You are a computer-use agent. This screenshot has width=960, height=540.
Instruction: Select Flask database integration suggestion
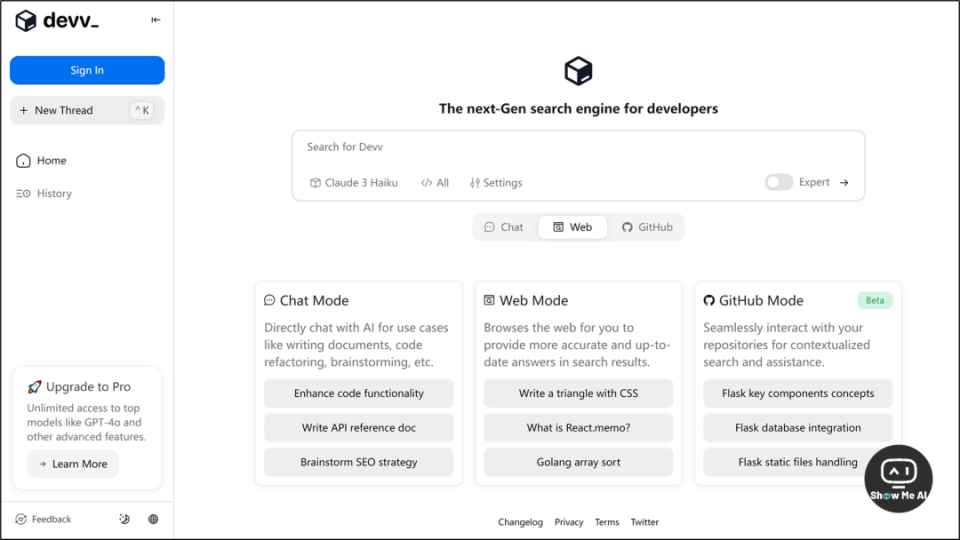click(798, 427)
